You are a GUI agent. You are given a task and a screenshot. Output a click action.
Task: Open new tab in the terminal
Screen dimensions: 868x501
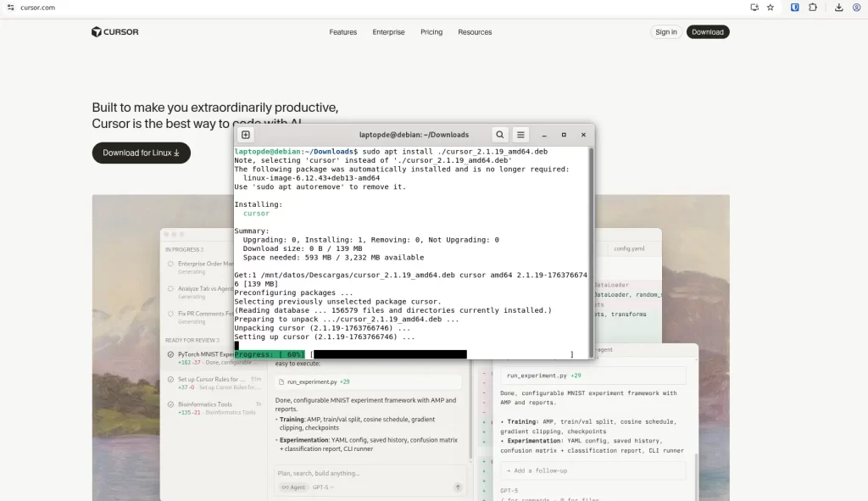[x=246, y=135]
